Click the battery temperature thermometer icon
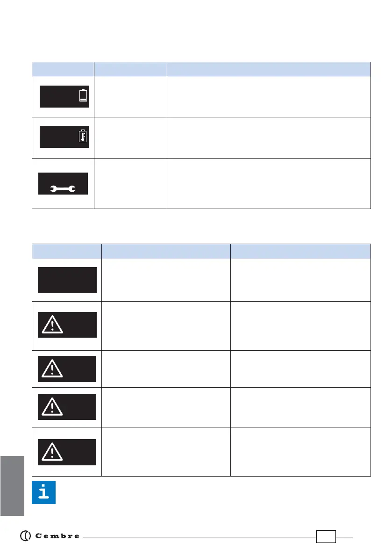Viewport: 392px width, 557px height. coord(83,136)
